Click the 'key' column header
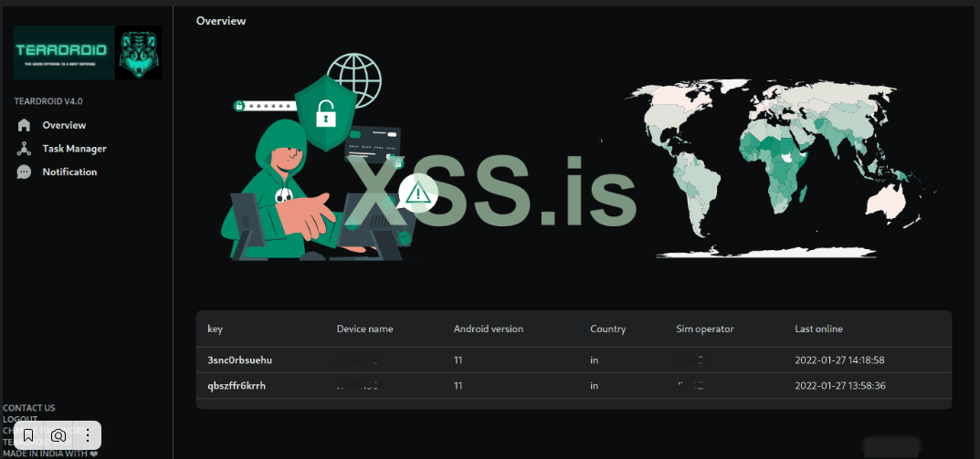Screen dimensions: 980x459 (215, 329)
